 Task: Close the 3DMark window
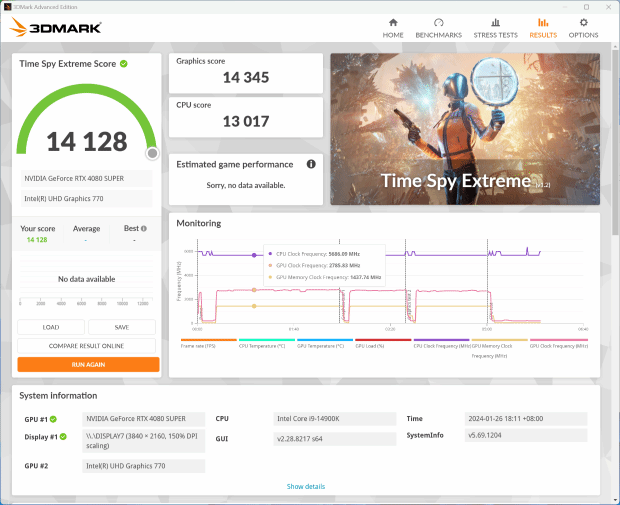609,7
